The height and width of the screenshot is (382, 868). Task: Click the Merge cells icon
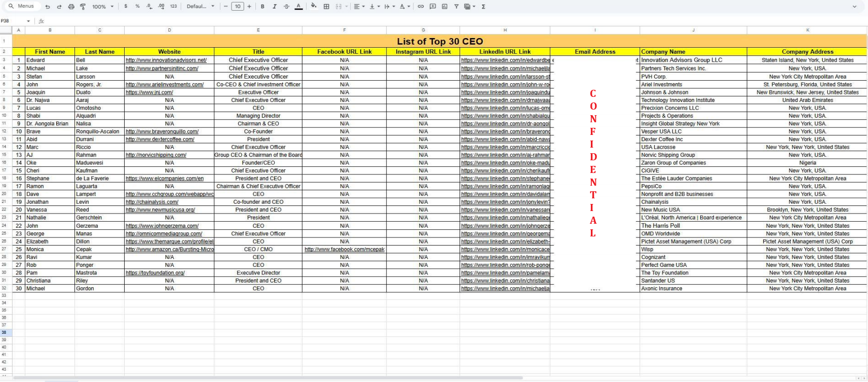pos(338,7)
